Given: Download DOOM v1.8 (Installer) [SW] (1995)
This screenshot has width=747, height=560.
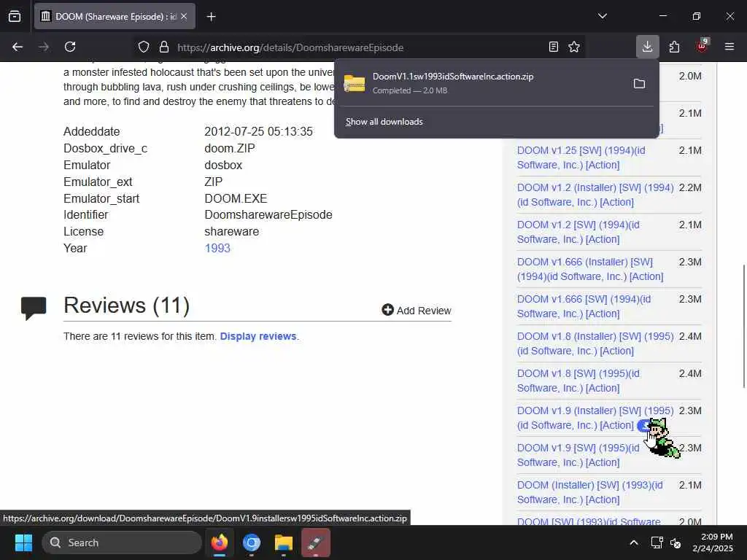Looking at the screenshot, I should (x=595, y=343).
